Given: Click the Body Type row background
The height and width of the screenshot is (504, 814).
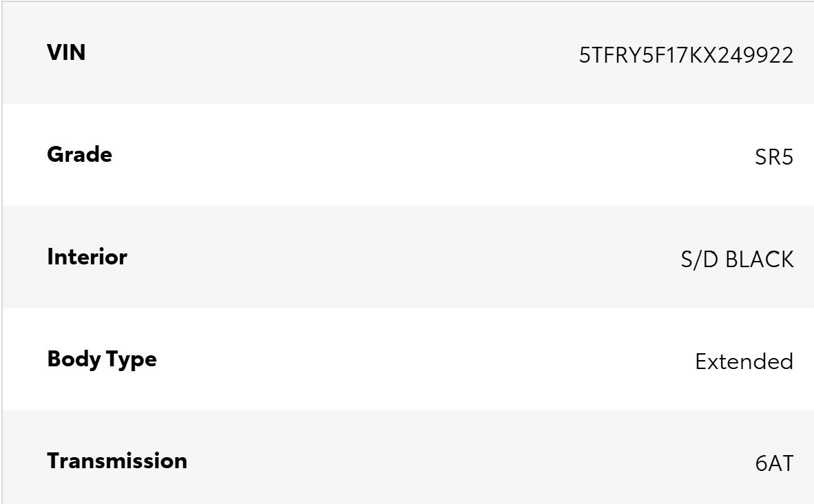Looking at the screenshot, I should coord(408,359).
